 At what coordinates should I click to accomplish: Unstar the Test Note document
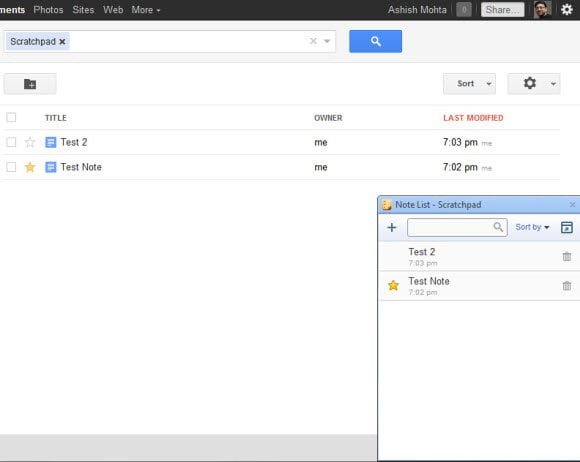click(x=30, y=167)
